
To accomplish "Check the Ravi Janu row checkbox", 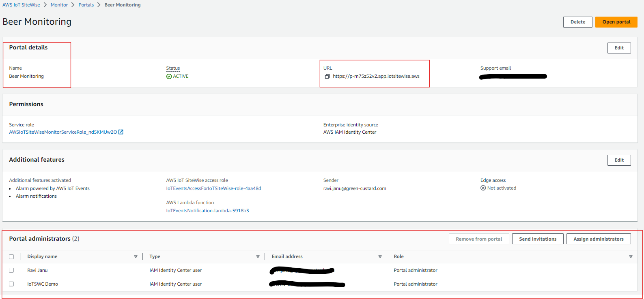I will 11,270.
